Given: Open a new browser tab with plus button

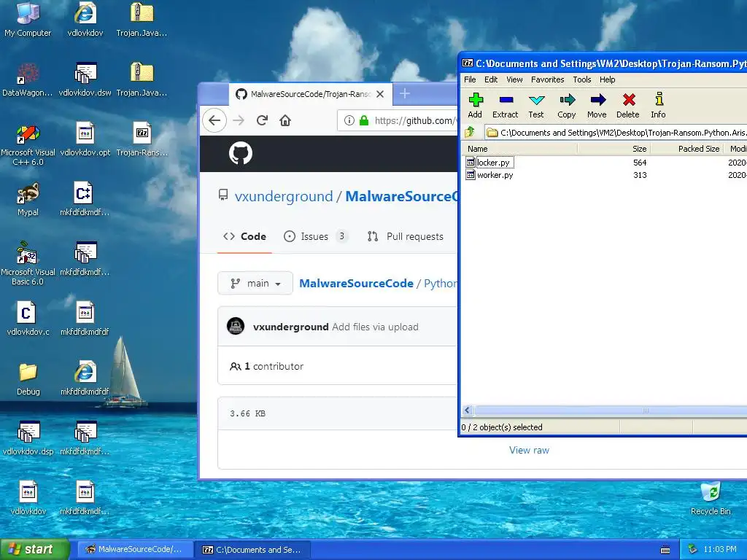Looking at the screenshot, I should pyautogui.click(x=405, y=94).
